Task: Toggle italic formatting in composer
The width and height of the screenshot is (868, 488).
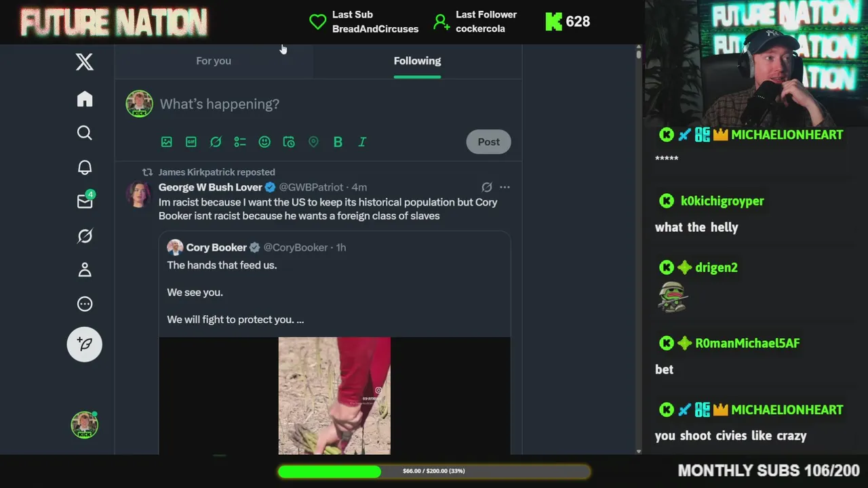Action: 362,142
